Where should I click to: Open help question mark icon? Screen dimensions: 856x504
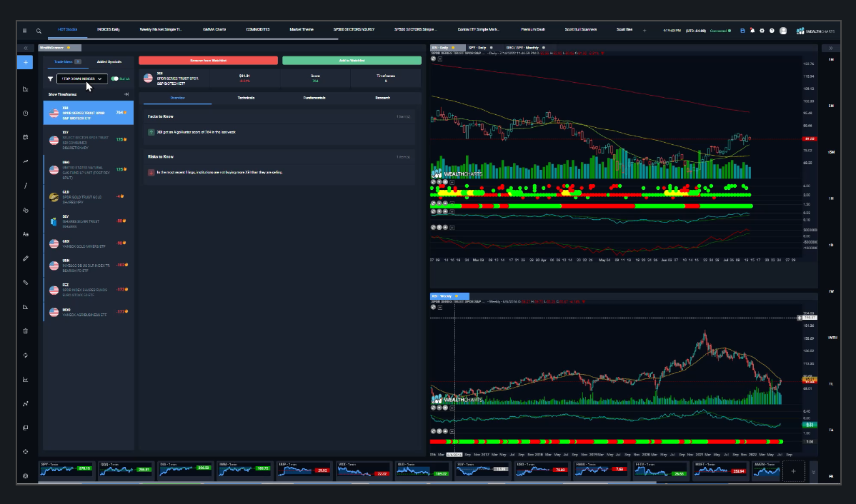pyautogui.click(x=772, y=31)
